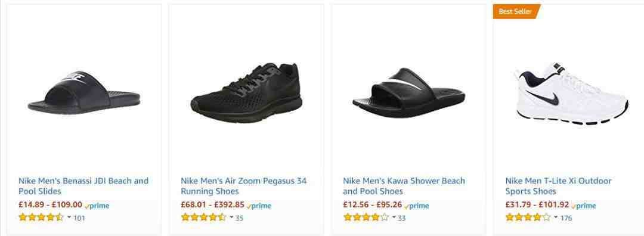The image size is (644, 236).
Task: Open the white T-Lite Xi sneaker image
Action: pos(571,93)
